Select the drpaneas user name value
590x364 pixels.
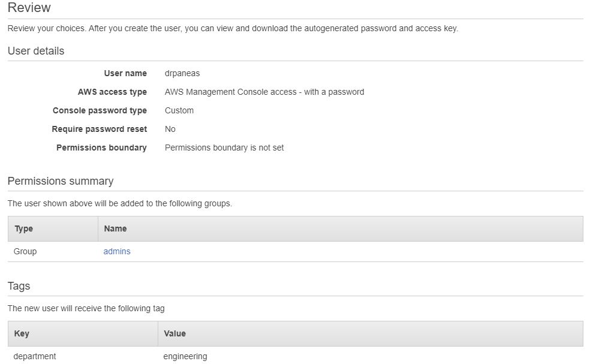[182, 73]
